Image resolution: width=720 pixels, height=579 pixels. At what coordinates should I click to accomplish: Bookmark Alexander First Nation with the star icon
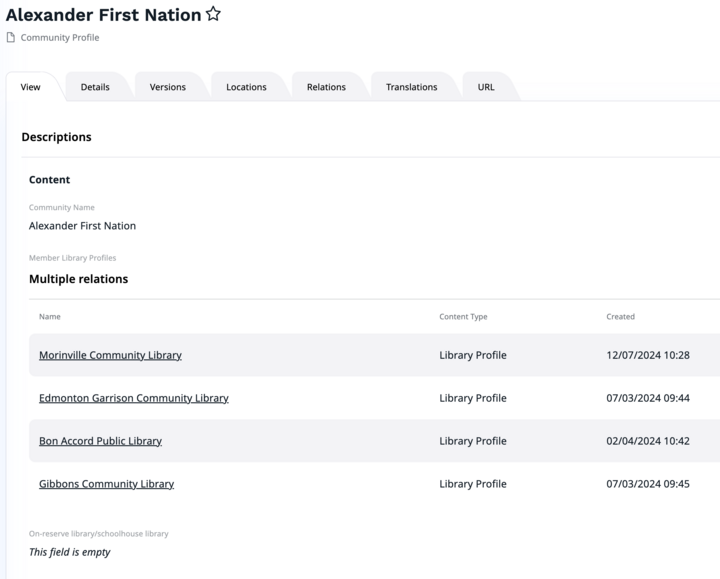click(x=213, y=14)
